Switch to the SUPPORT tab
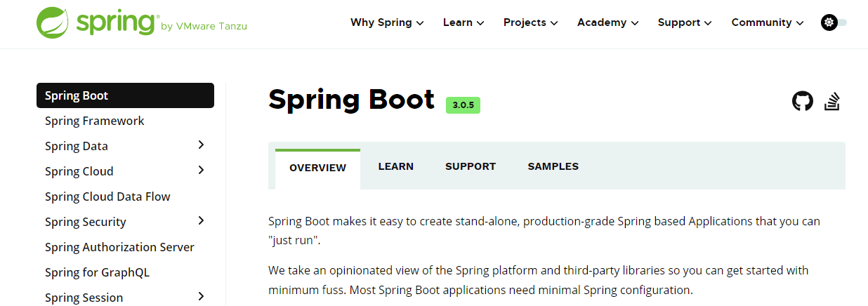This screenshot has width=868, height=306. click(x=471, y=167)
